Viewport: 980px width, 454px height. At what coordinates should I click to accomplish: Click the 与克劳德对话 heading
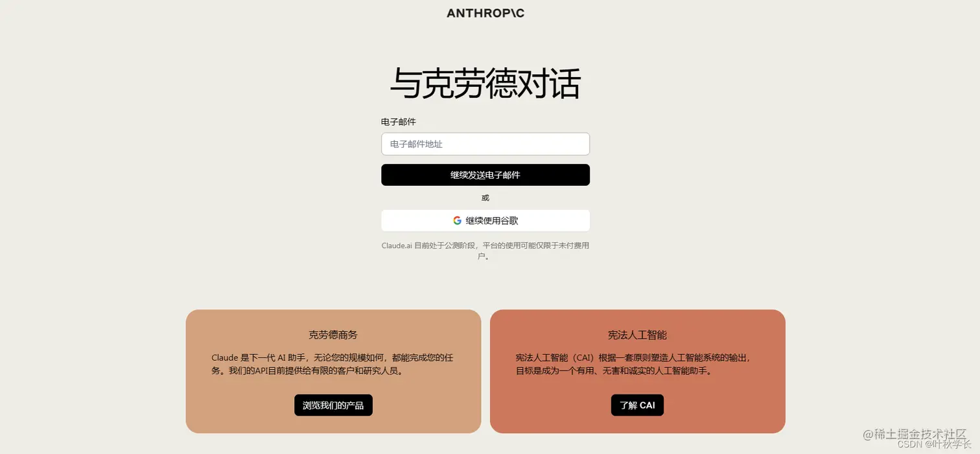click(x=485, y=83)
